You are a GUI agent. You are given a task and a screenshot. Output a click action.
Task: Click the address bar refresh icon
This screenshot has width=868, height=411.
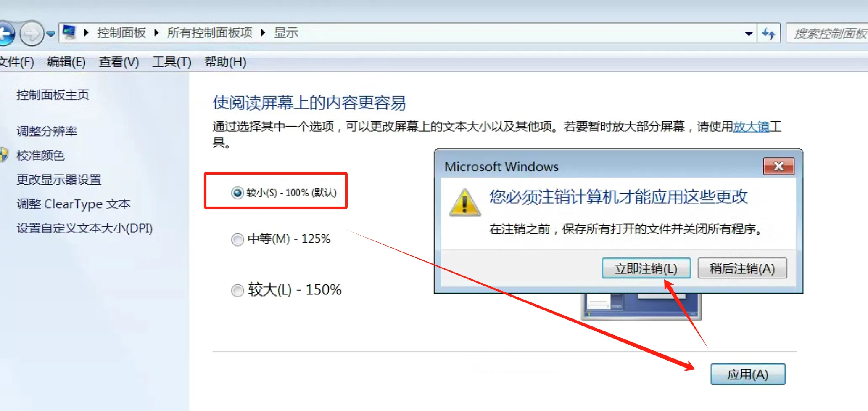point(769,33)
